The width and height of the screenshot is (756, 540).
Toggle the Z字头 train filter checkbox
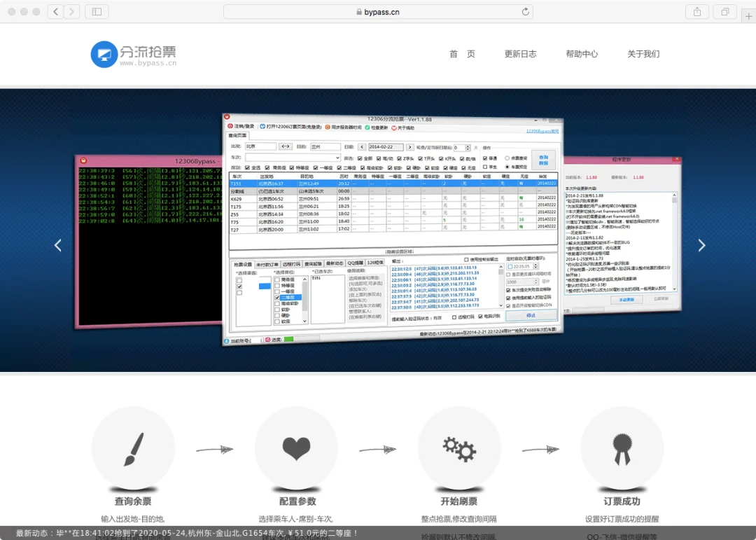(399, 158)
